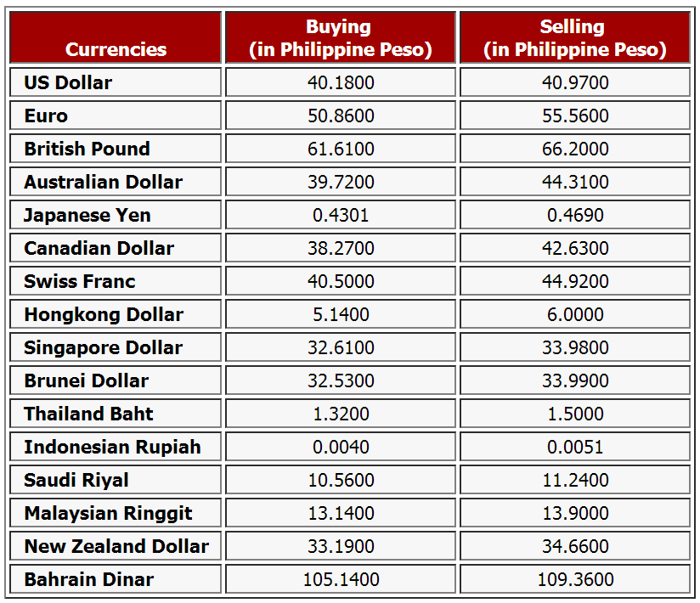Select the US Dollar row label
The height and width of the screenshot is (603, 700).
tap(68, 82)
